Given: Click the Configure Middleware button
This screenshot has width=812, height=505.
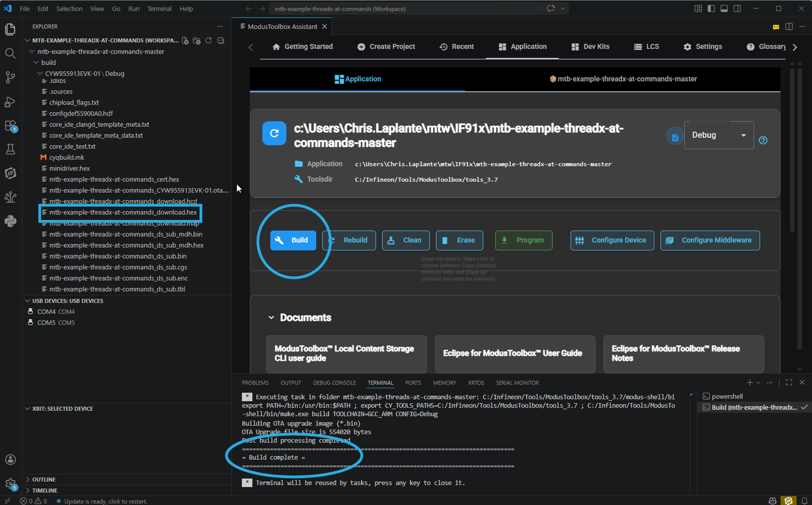Looking at the screenshot, I should 710,241.
